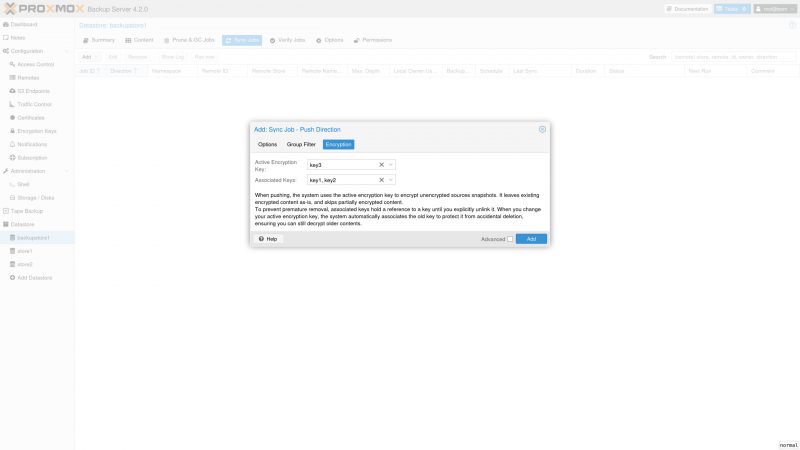
Task: Sort by the Job ID column header
Action: tap(89, 71)
